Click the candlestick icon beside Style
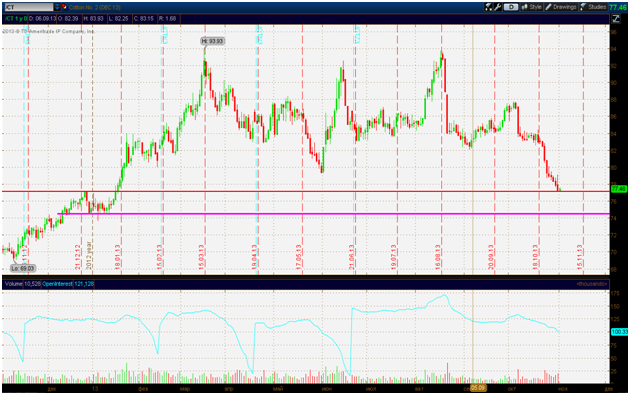Screen dimensions: 630x395 pyautogui.click(x=524, y=7)
